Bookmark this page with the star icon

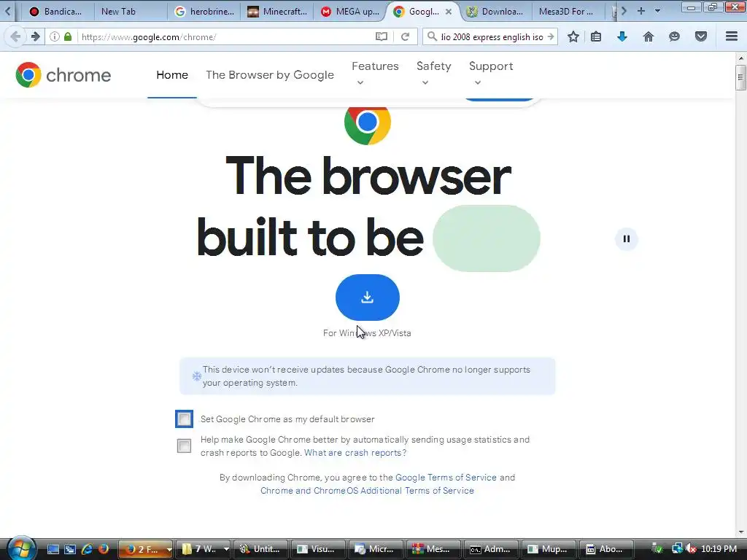coord(573,36)
